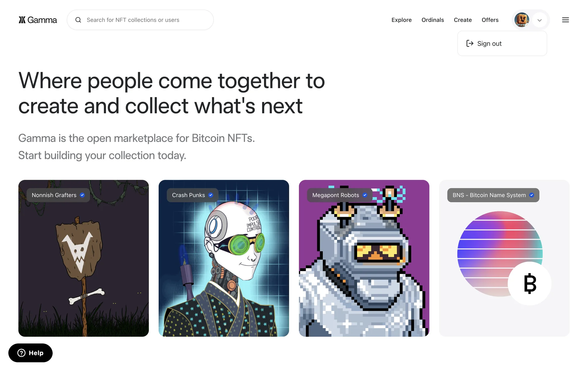Click the Help question mark icon
This screenshot has width=588, height=368.
pos(21,353)
